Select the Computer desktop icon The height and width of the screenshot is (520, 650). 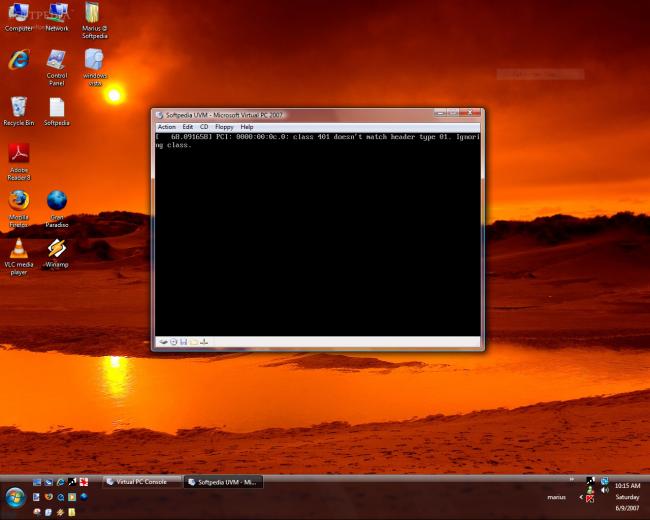point(19,17)
